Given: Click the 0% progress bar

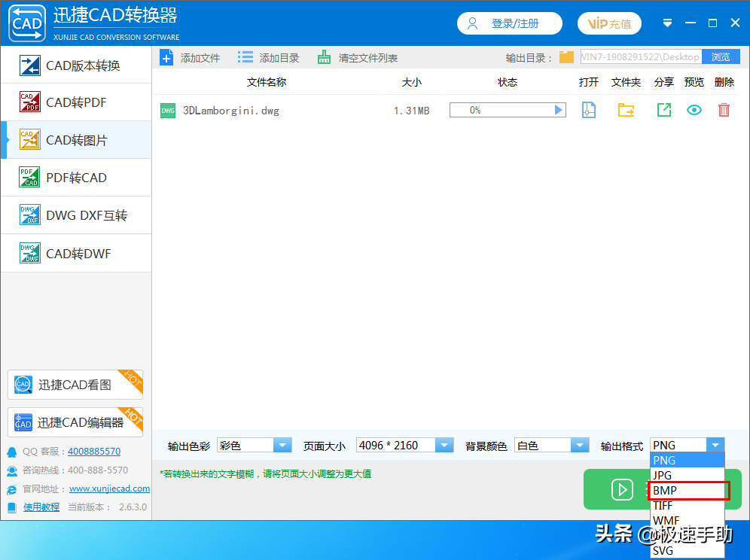Looking at the screenshot, I should 508,110.
